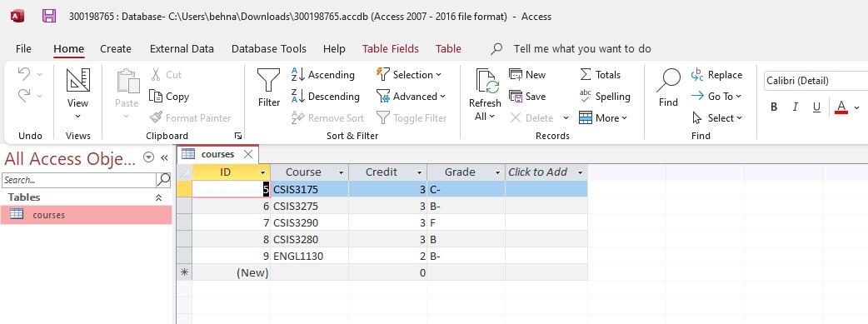868x324 pixels.
Task: Collapse the navigation pane with shutter button
Action: click(x=164, y=158)
